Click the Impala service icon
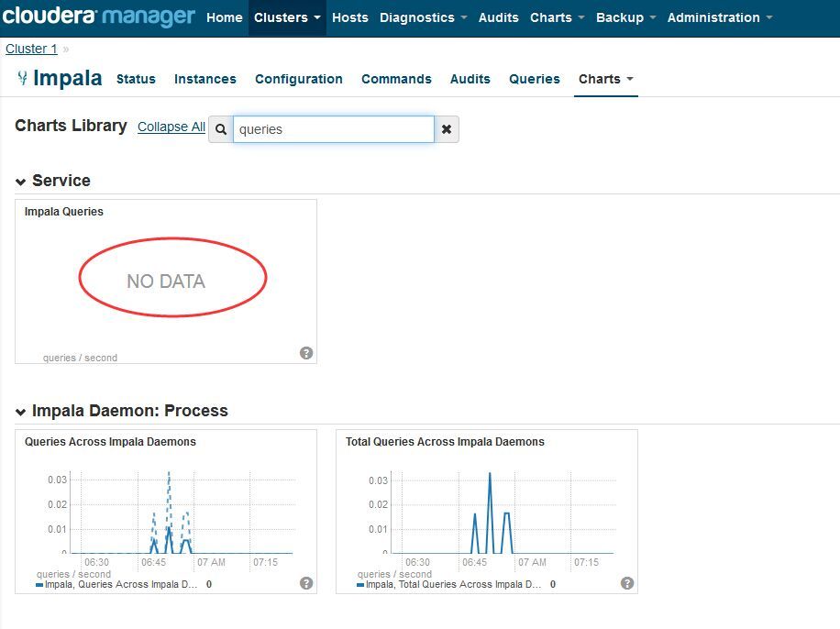840x629 pixels. pyautogui.click(x=22, y=78)
